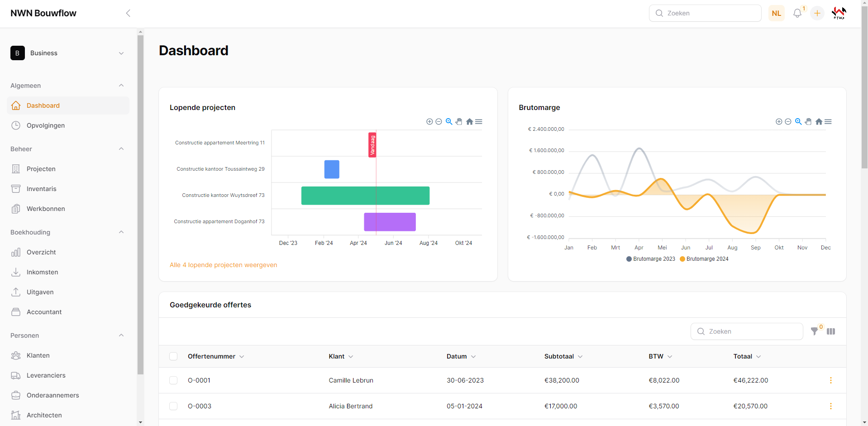
Task: Tick the checkbox for offerte O-0001
Action: 173,380
